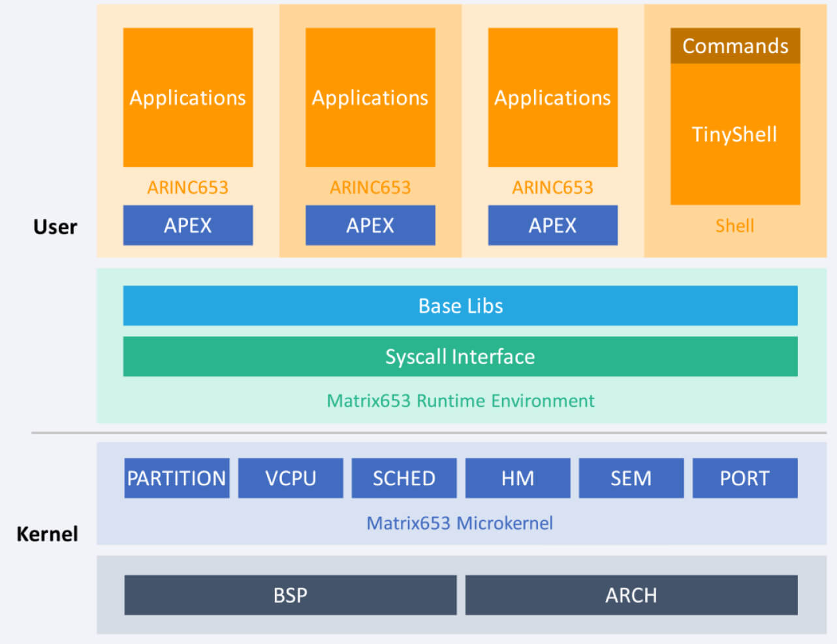Image resolution: width=837 pixels, height=644 pixels.
Task: Select the middle Applications block
Action: 370,97
